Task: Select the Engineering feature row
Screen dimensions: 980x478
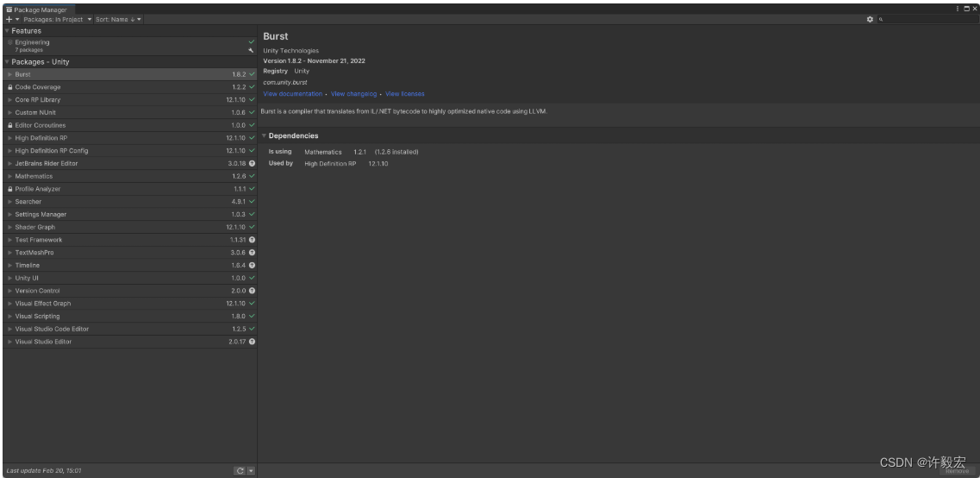Action: tap(130, 46)
